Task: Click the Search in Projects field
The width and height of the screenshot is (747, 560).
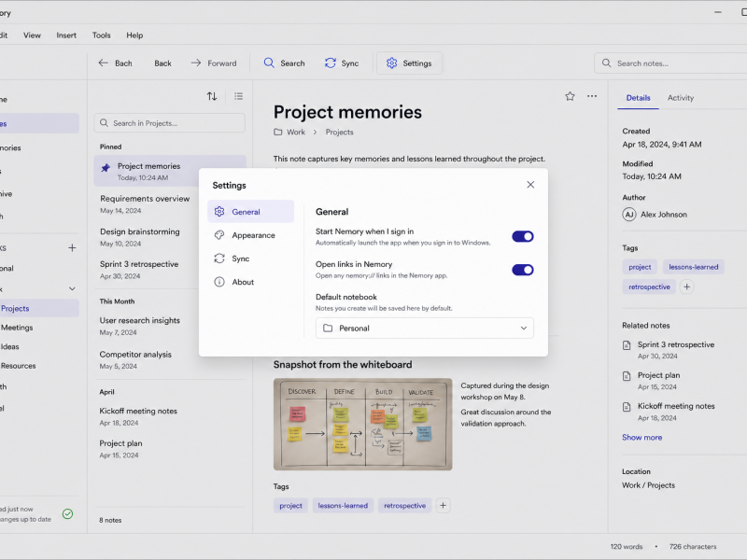Action: (170, 123)
